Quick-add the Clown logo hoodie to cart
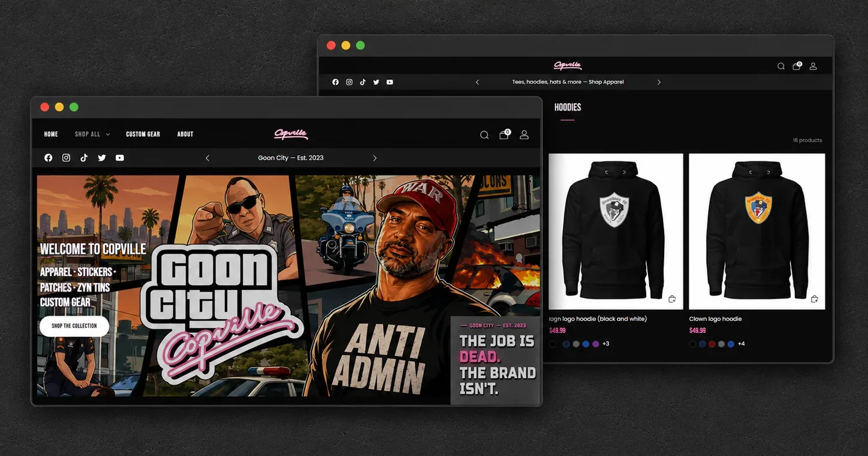This screenshot has width=868, height=456. click(815, 299)
